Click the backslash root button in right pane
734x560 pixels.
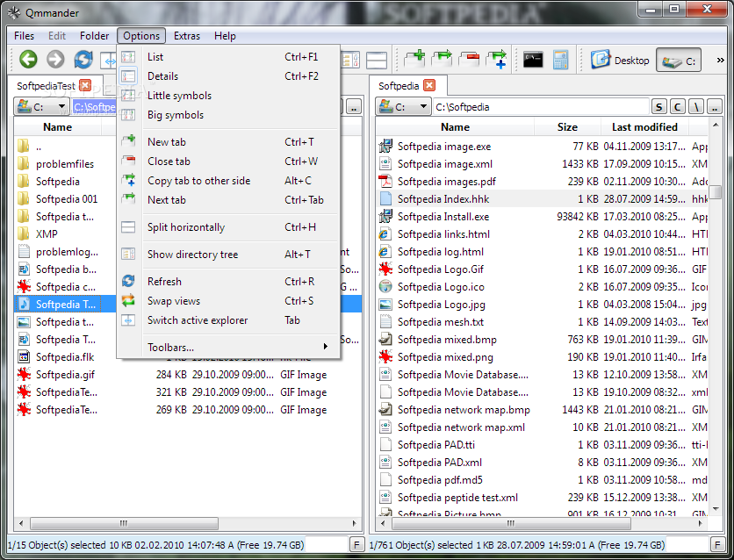tap(696, 107)
